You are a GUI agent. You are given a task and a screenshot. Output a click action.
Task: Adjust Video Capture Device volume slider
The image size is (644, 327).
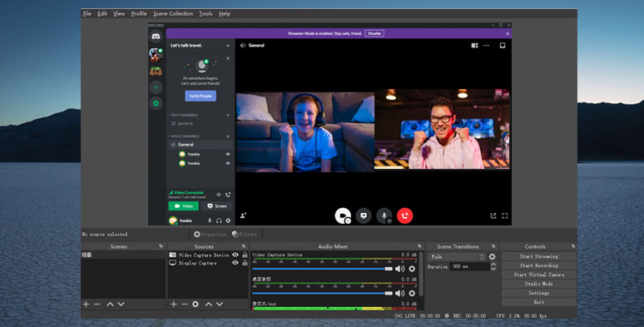(x=322, y=269)
